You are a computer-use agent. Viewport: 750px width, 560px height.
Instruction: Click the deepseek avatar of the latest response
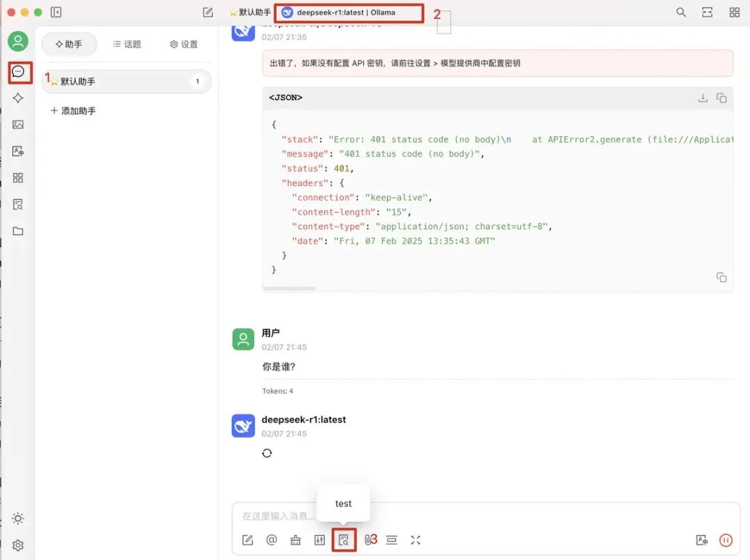(x=243, y=426)
